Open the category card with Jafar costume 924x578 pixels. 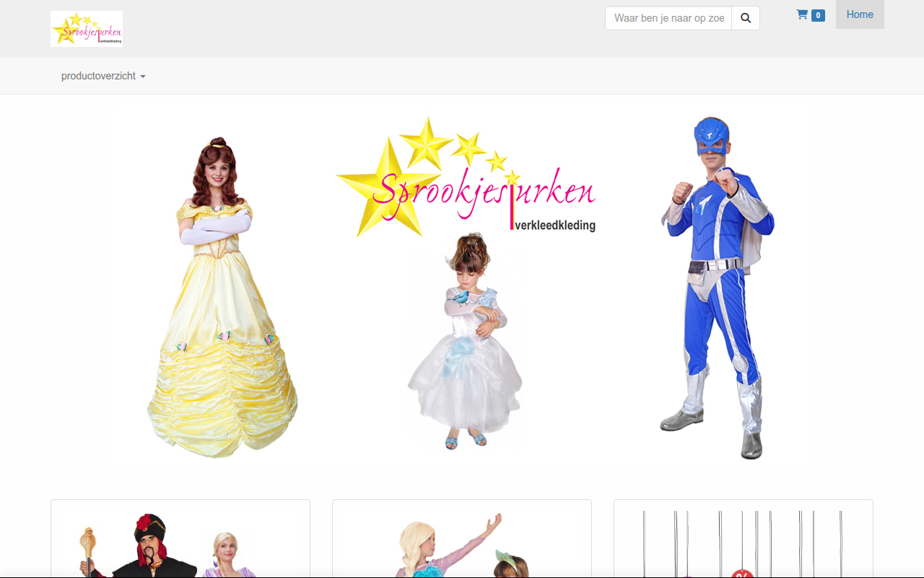point(180,539)
